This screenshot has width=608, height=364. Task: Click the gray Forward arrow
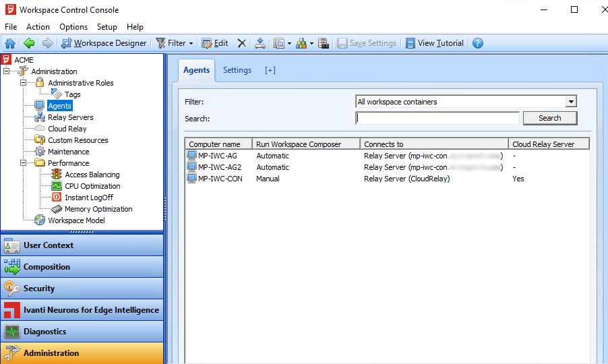pyautogui.click(x=47, y=43)
